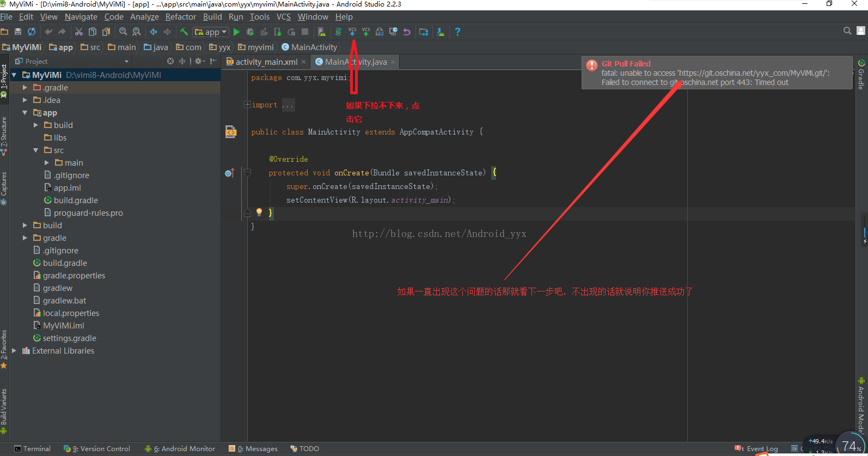Click the Replace toolbar icon
Image resolution: width=868 pixels, height=456 pixels.
[x=137, y=32]
